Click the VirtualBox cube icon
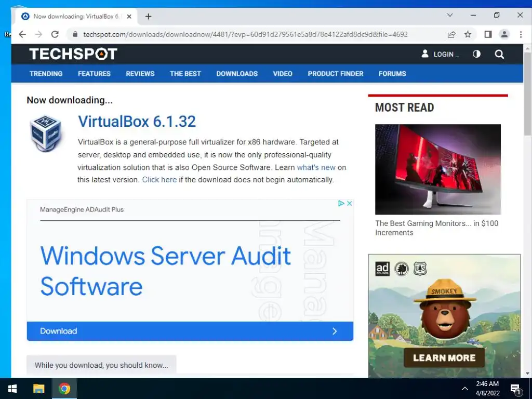The height and width of the screenshot is (399, 532). (x=46, y=134)
